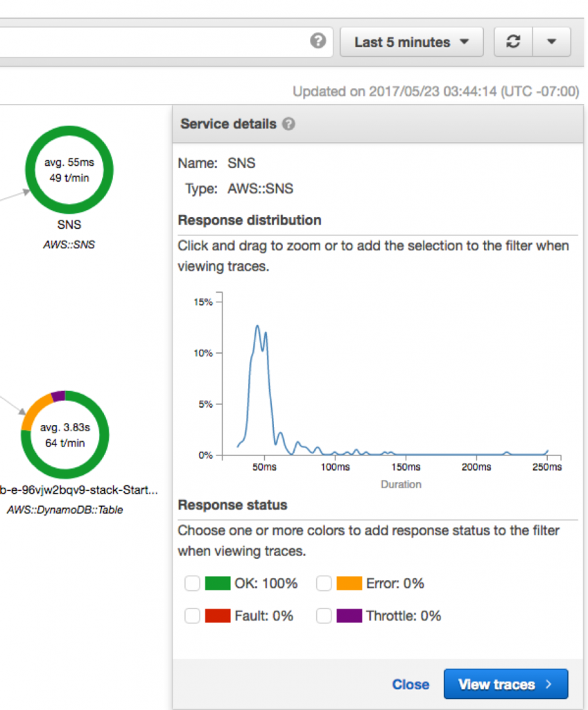The height and width of the screenshot is (710, 588).
Task: Enable the Error: 0% status checkbox
Action: [324, 583]
